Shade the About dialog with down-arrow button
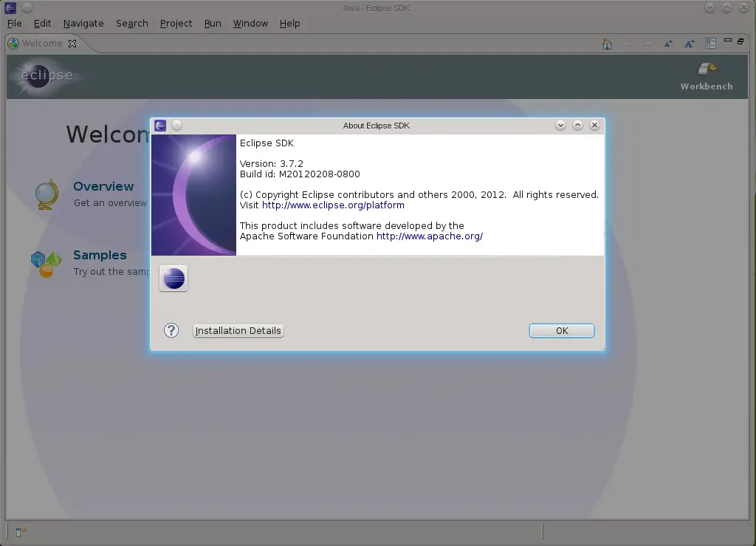Screen dimensions: 756x546 coord(560,126)
